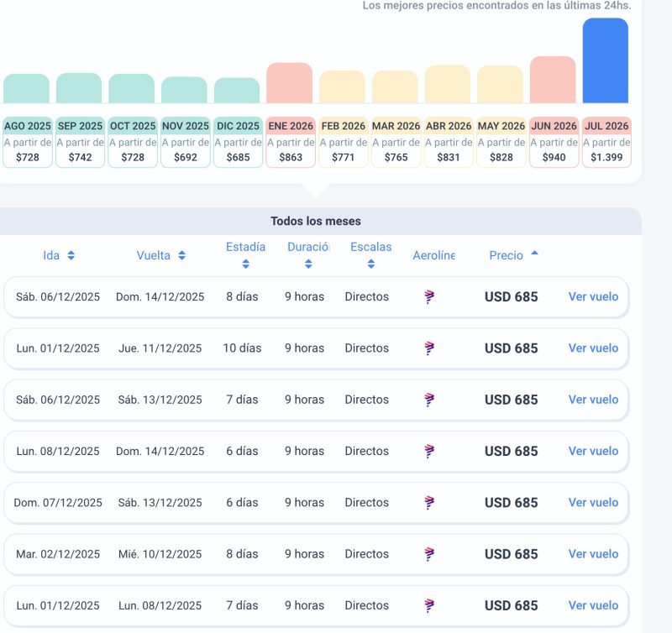Click the airline logo in the Lun. 01/12 to Jue. 11/12 row

pos(429,348)
